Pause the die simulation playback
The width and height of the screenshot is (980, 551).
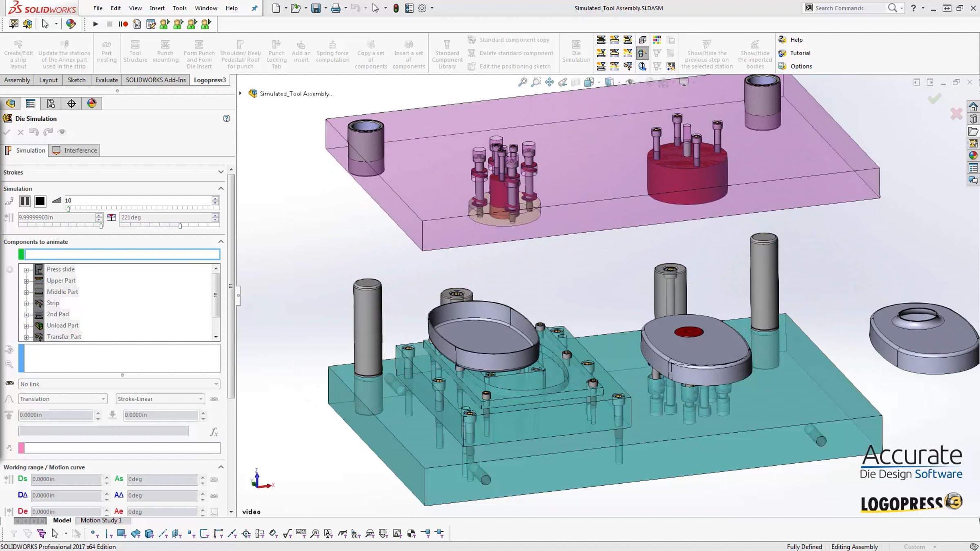[x=25, y=201]
